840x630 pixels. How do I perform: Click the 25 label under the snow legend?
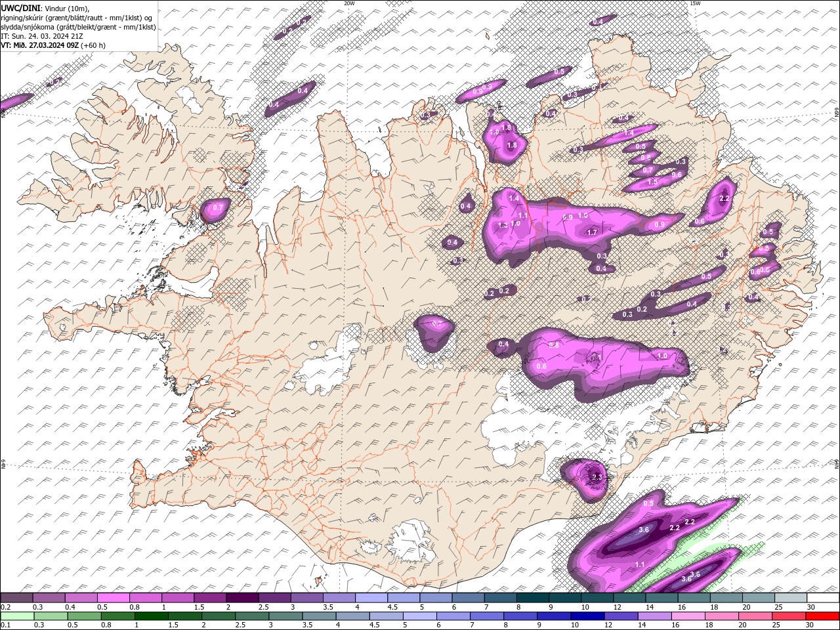[x=779, y=607]
